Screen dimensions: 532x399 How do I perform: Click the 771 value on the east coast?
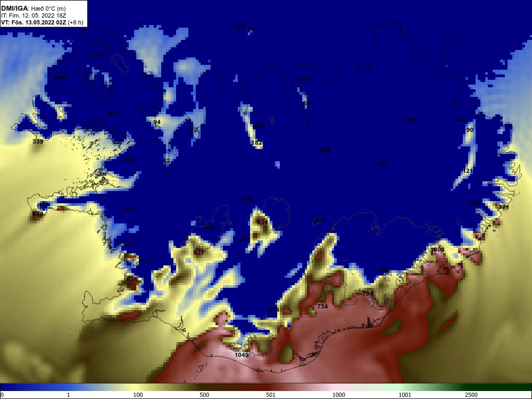click(504, 207)
